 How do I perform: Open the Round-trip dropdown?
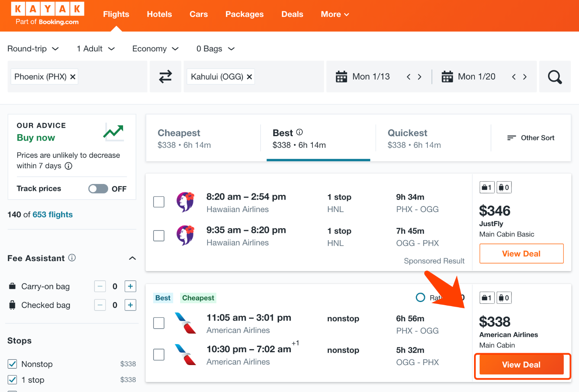point(33,49)
